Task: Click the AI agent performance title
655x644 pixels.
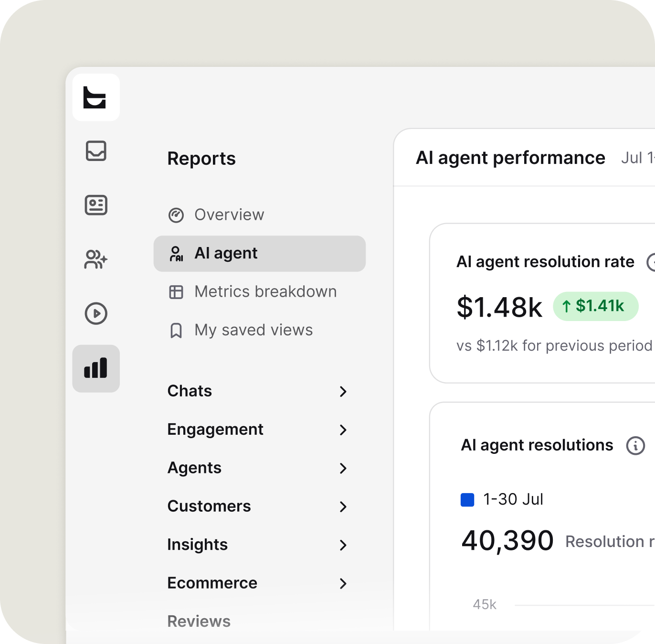Action: click(510, 158)
